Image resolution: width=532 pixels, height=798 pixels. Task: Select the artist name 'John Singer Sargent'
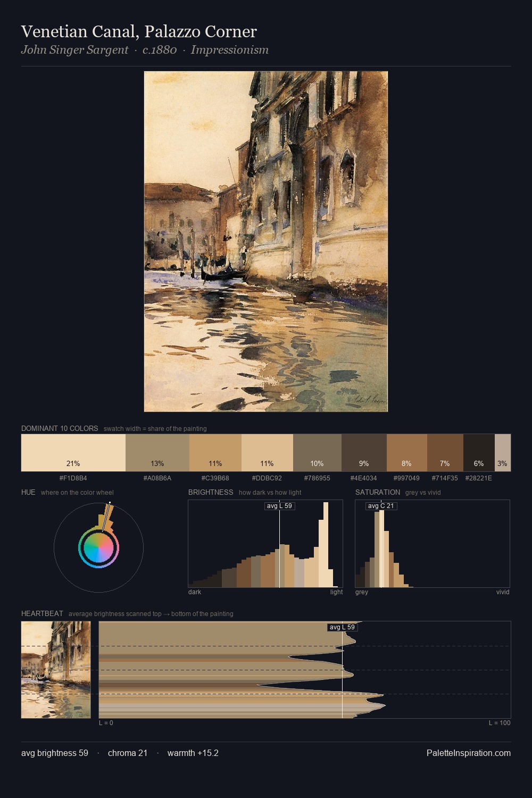pyautogui.click(x=74, y=50)
